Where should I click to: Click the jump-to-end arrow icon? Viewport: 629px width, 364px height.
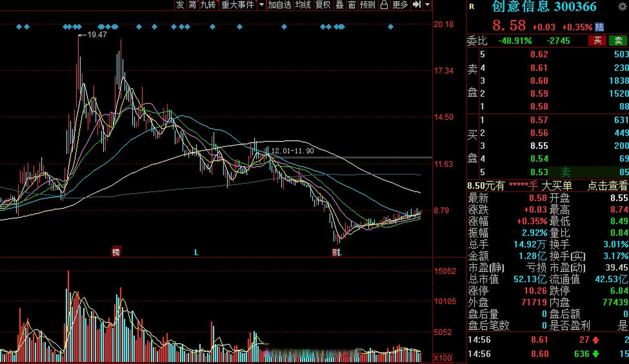coord(417,5)
